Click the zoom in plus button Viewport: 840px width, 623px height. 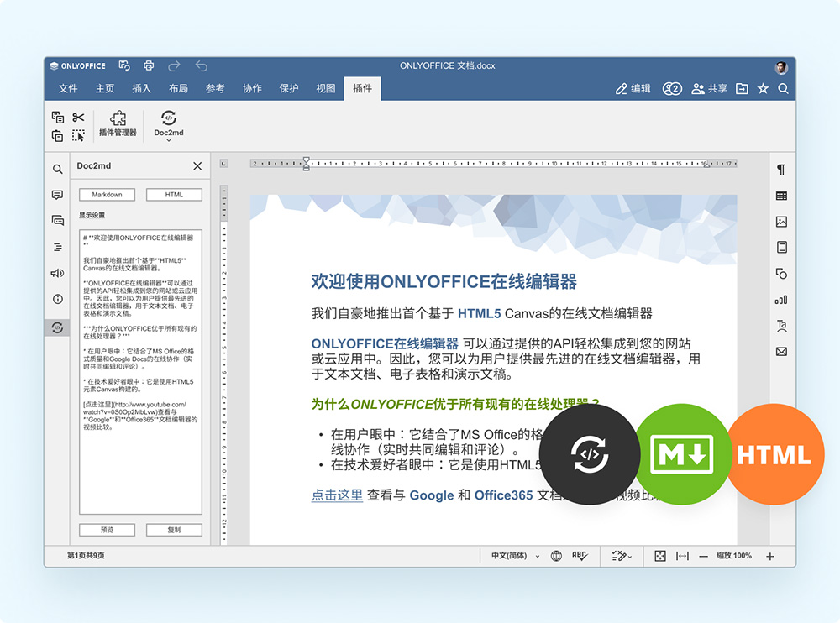pos(769,557)
